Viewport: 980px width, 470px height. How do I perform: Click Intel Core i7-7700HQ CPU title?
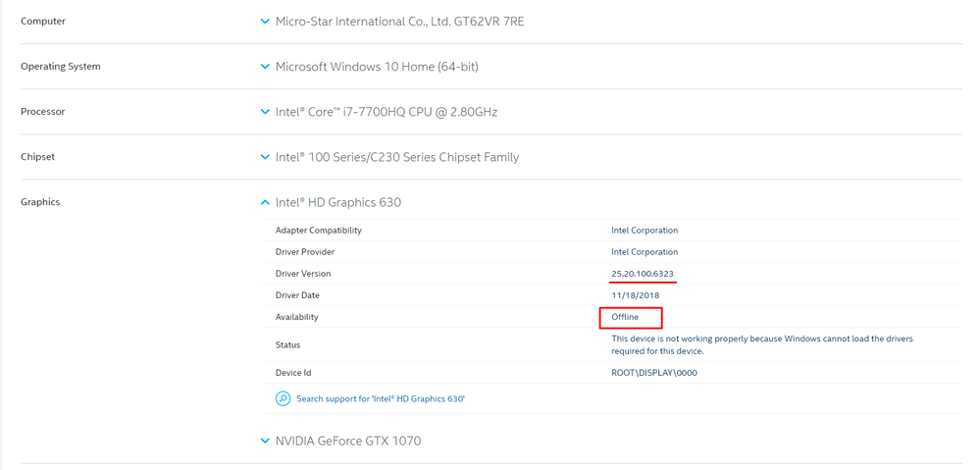(x=387, y=112)
